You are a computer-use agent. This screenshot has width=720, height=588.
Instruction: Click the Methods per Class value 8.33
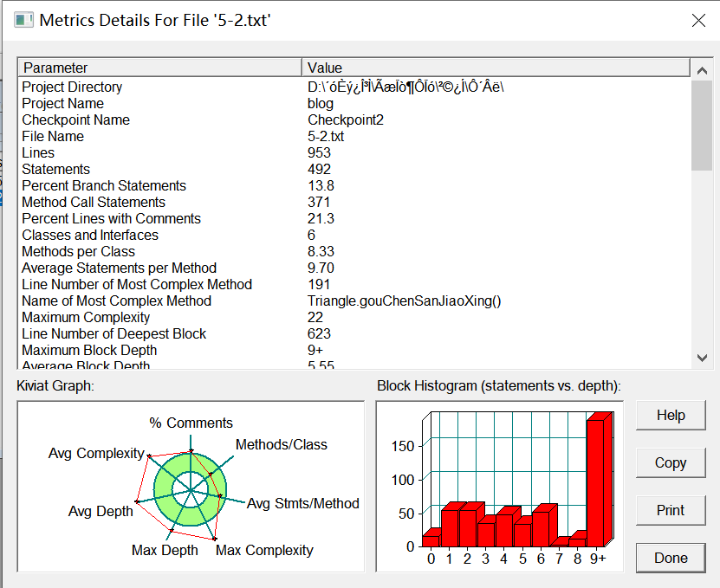point(321,251)
